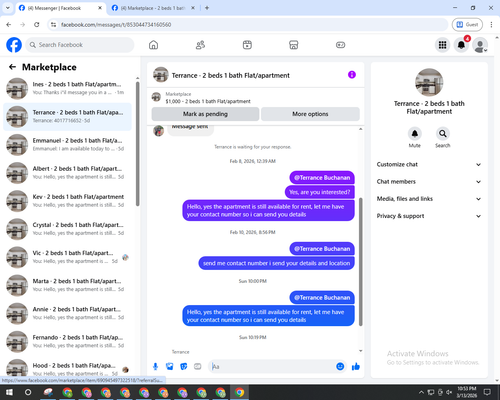Viewport: 500px width, 400px height.
Task: Open Emmanuel conversation in chat list
Action: [x=67, y=145]
